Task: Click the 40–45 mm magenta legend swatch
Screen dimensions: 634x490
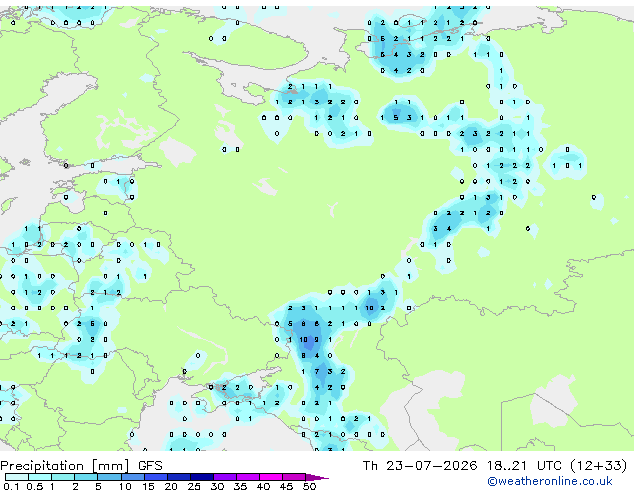Action: 271,477
